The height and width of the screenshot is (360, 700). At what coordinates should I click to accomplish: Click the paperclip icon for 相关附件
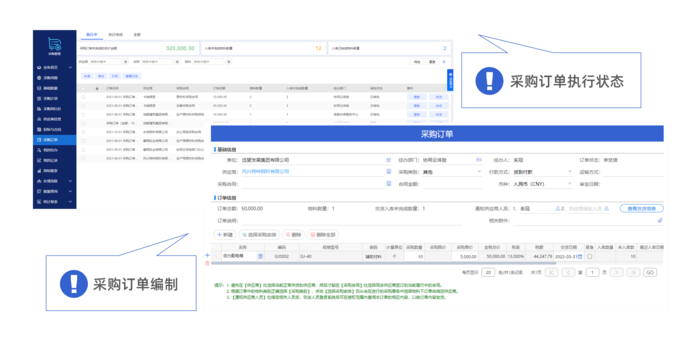[x=660, y=220]
